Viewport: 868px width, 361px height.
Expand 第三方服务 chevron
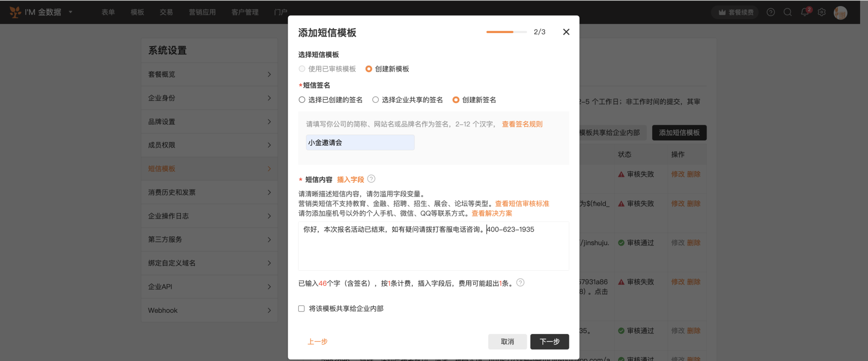pos(269,239)
